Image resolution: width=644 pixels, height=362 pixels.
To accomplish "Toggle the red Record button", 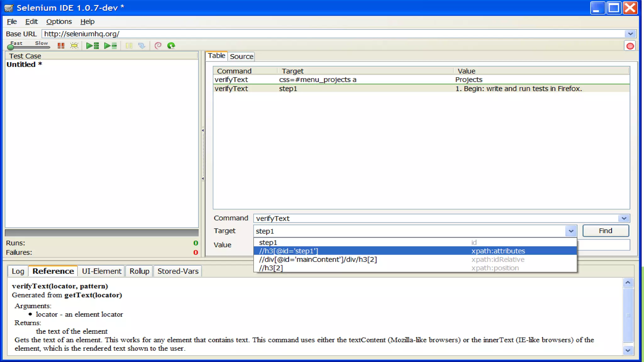I will tap(630, 46).
